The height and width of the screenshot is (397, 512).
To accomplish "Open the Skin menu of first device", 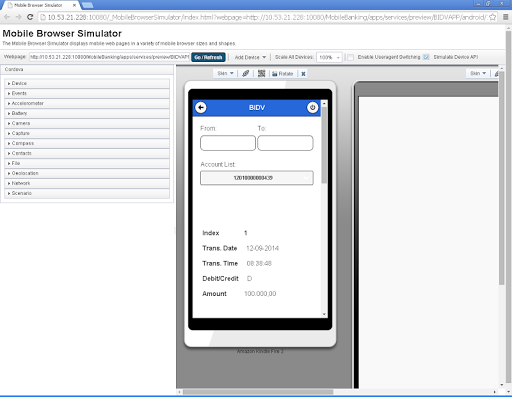I will click(x=225, y=73).
